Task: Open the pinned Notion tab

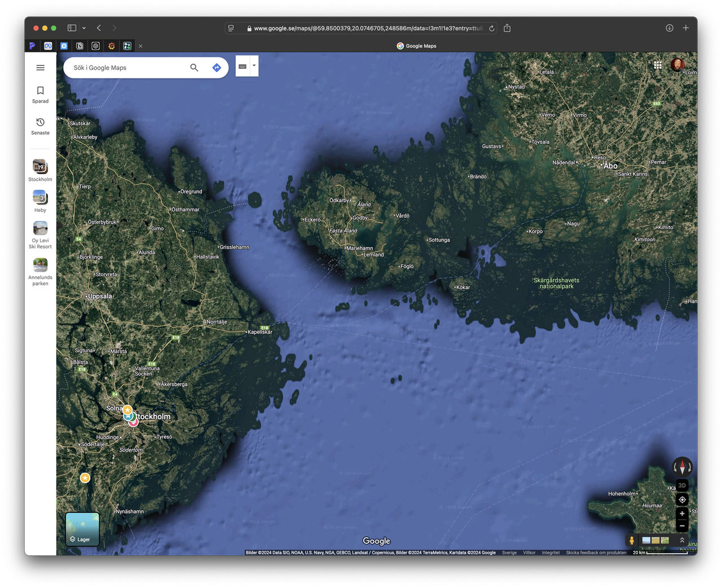Action: point(80,46)
